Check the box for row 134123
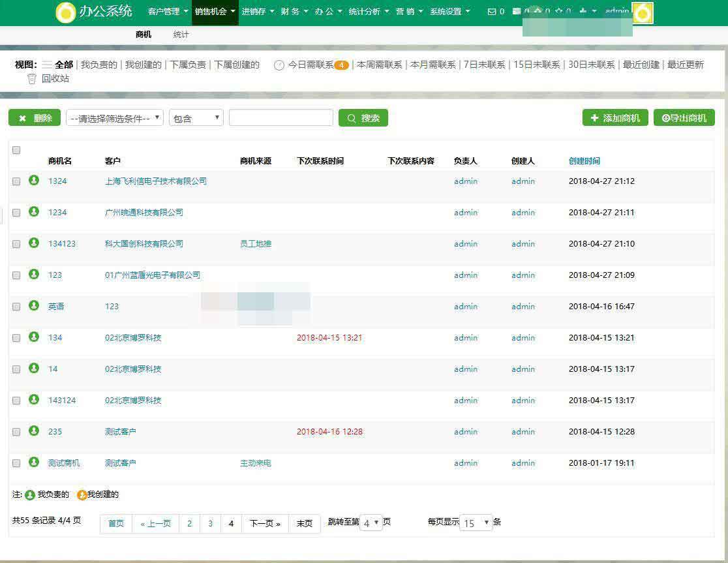This screenshot has width=728, height=563. pos(16,244)
